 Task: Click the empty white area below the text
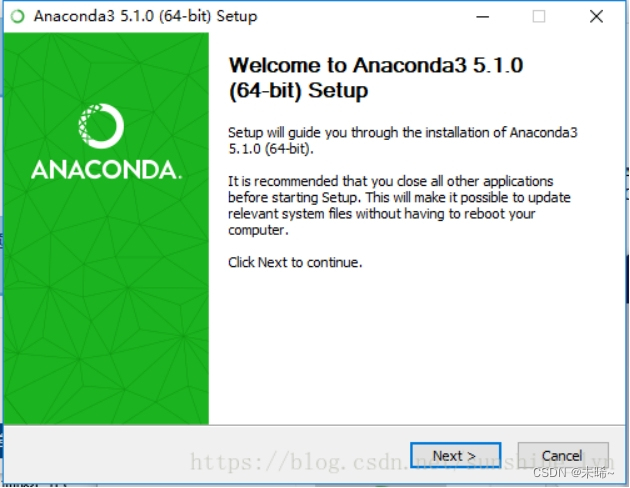[417, 345]
